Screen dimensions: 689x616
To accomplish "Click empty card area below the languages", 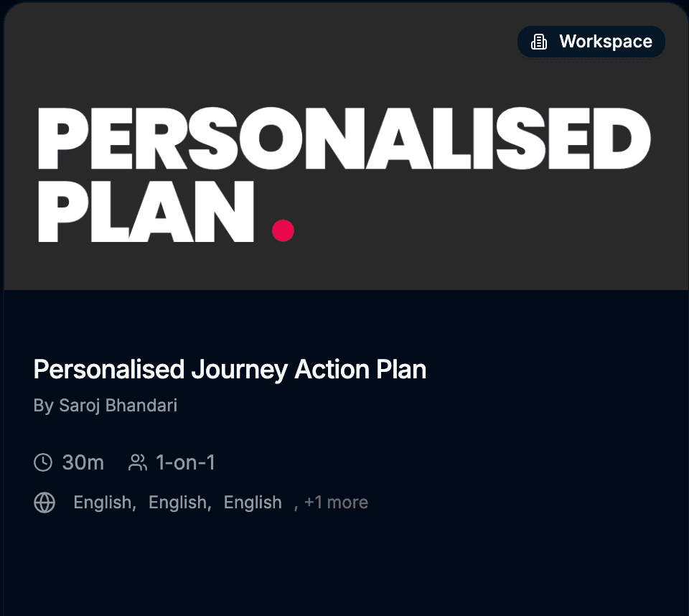I will 344,567.
